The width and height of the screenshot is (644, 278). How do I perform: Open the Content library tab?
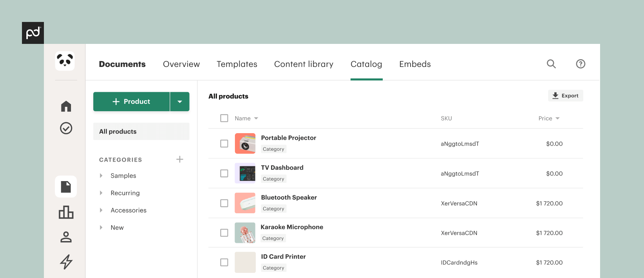tap(303, 64)
